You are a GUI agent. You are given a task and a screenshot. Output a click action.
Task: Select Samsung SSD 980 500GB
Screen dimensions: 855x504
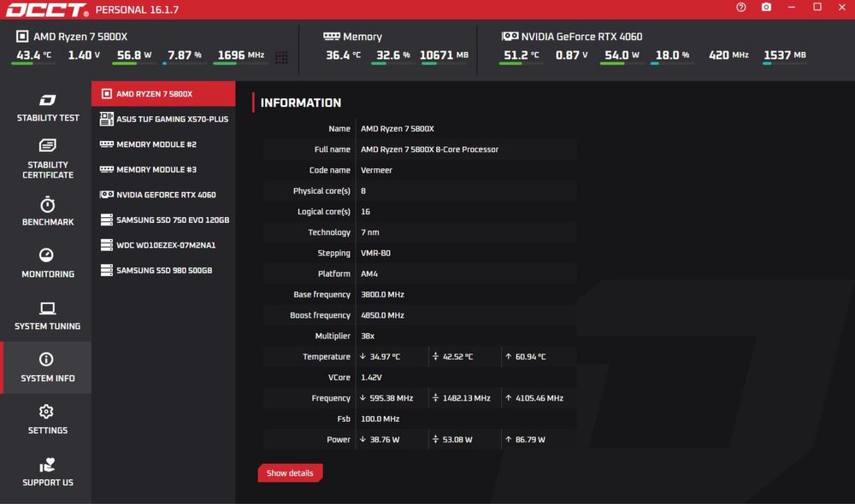point(163,270)
